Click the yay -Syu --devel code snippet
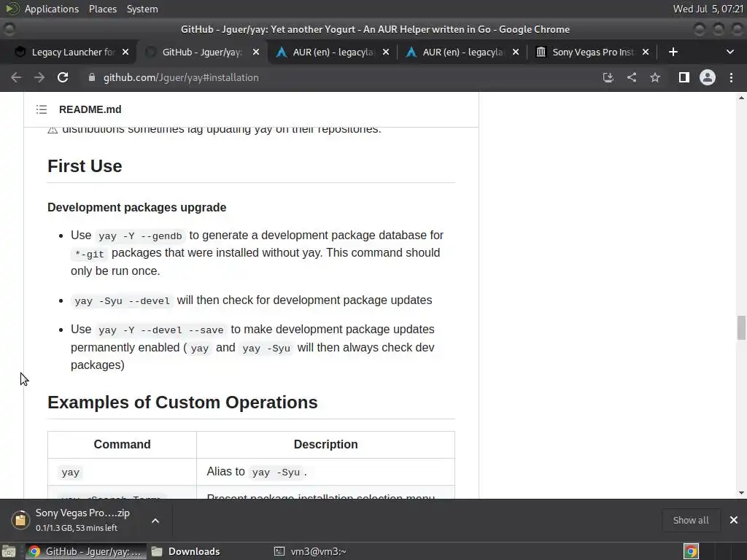747x560 pixels. (122, 301)
